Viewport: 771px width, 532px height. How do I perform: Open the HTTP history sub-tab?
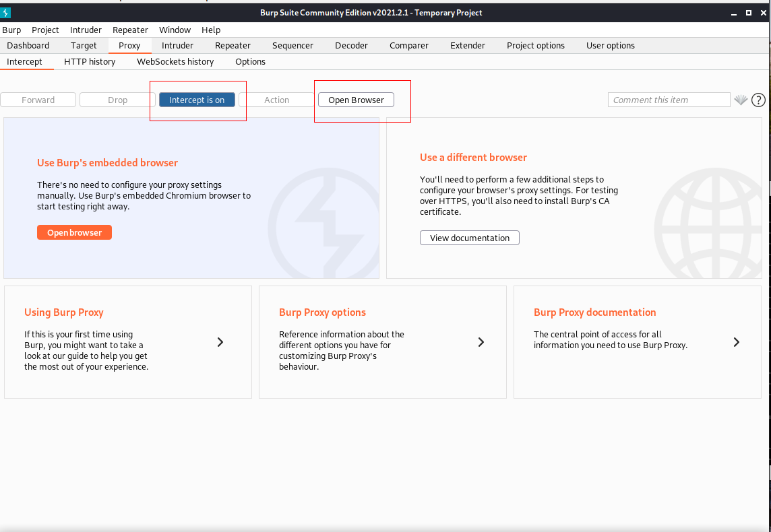(x=90, y=61)
